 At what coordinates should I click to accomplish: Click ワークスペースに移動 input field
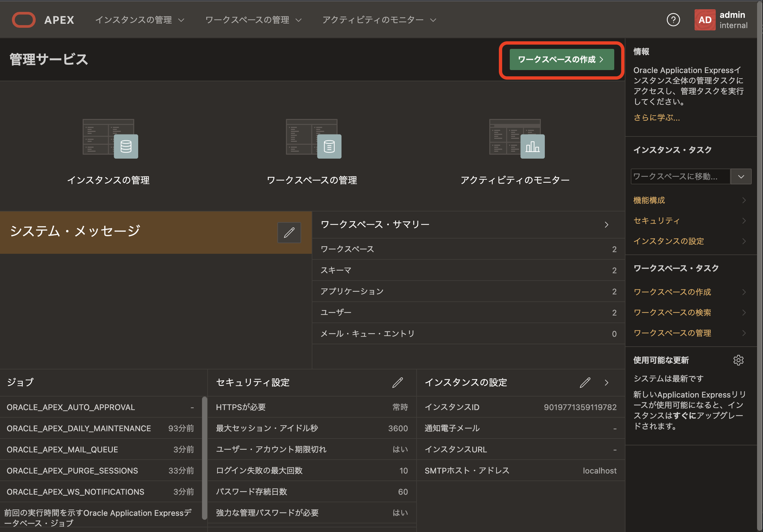680,177
